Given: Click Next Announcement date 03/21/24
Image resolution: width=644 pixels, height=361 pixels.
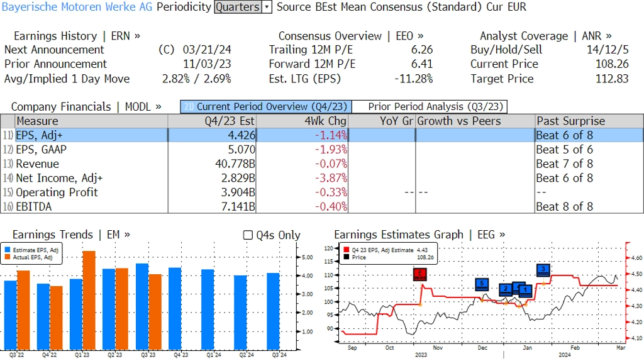Looking at the screenshot, I should point(207,50).
